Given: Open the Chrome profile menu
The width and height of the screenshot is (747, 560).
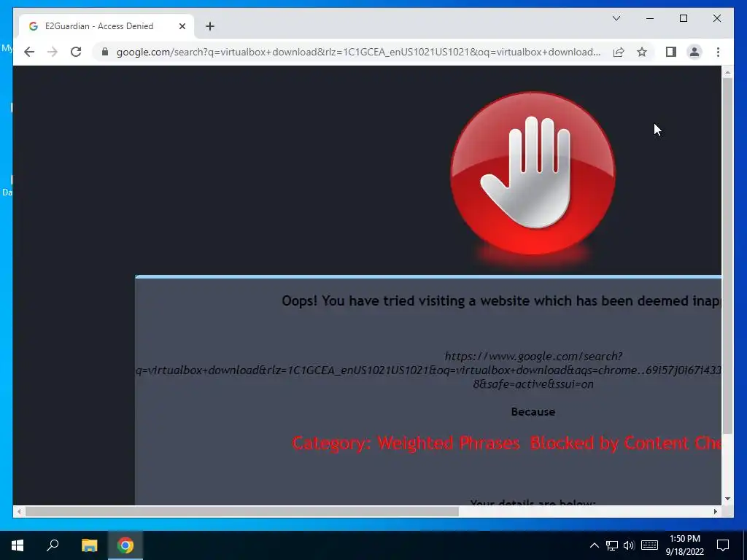Looking at the screenshot, I should pos(694,52).
